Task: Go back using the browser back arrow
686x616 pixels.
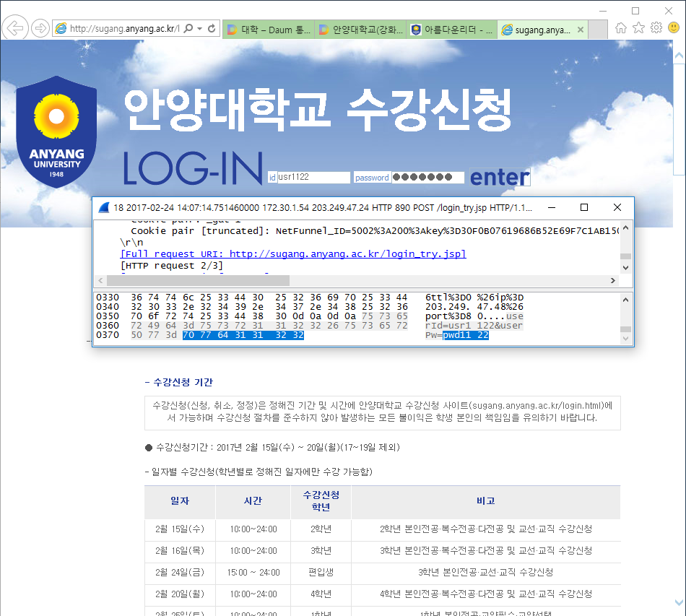Action: [x=15, y=28]
